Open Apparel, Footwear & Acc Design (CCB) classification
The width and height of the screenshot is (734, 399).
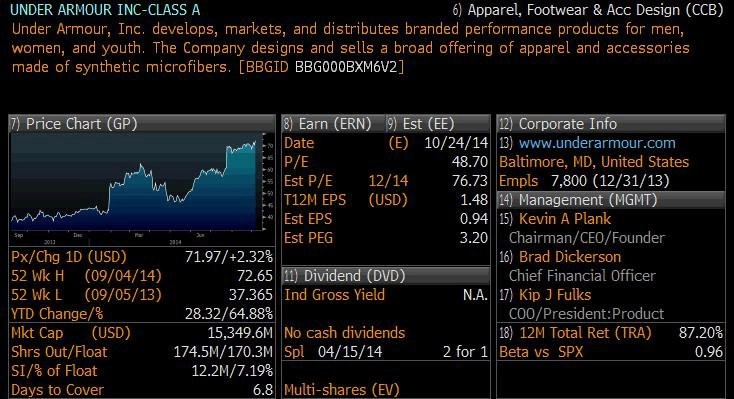(595, 10)
